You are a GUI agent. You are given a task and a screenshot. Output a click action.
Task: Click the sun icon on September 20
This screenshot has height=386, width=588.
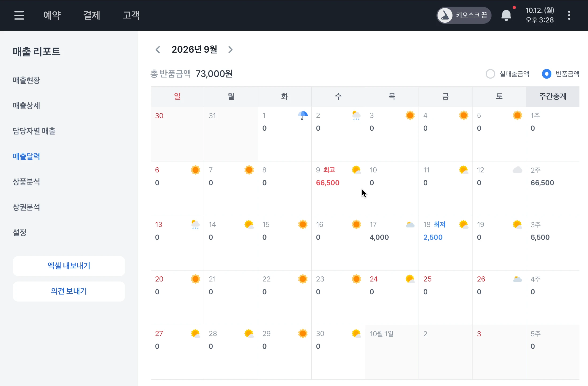[195, 279]
